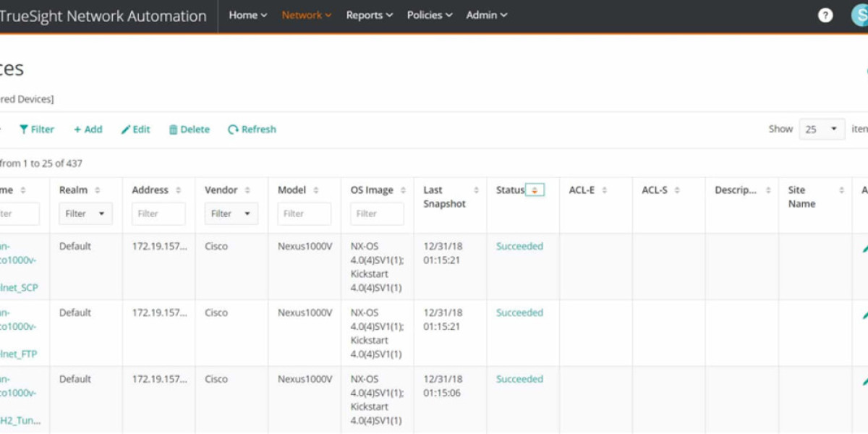Screen dimensions: 868x434
Task: Open first row's Succeeded status link
Action: tap(519, 247)
